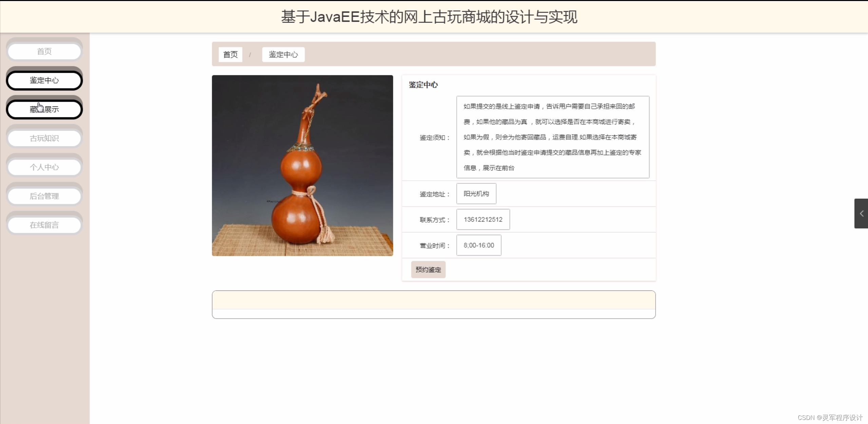This screenshot has width=868, height=424.
Task: Click the empty highlighted panel below content
Action: (x=434, y=304)
